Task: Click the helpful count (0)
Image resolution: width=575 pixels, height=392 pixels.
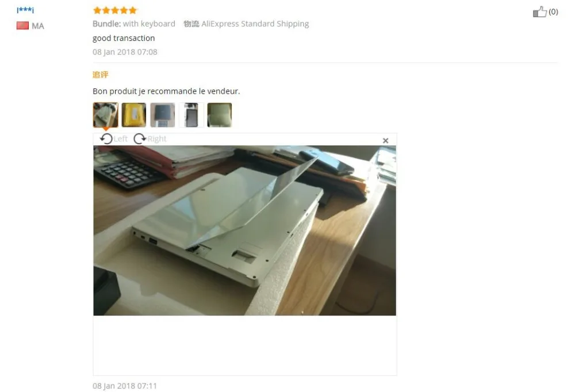Action: coord(553,11)
